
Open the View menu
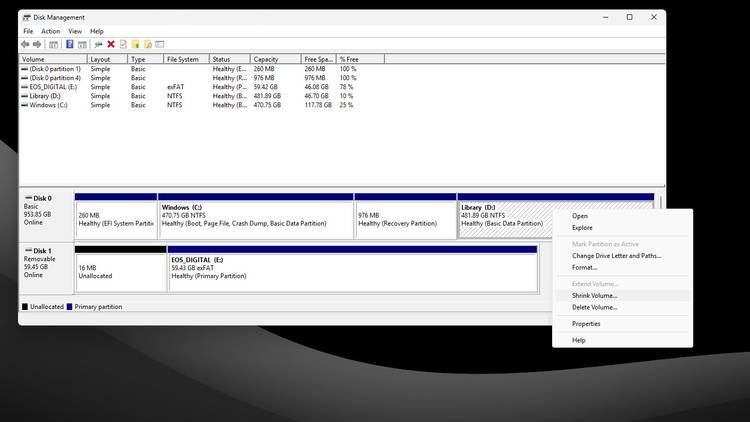coord(75,31)
